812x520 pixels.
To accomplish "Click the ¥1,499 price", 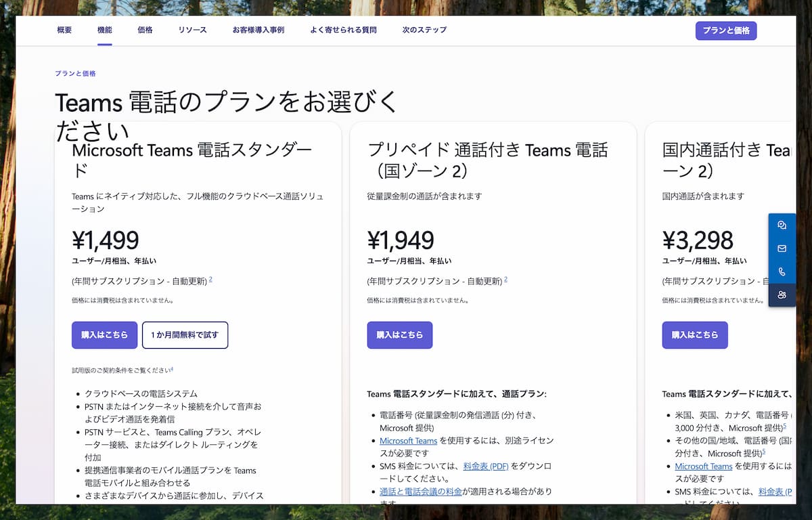I will [105, 240].
